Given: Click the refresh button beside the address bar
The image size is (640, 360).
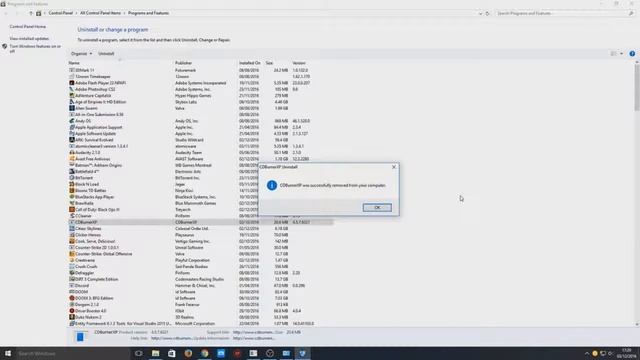Looking at the screenshot, I should tap(487, 13).
